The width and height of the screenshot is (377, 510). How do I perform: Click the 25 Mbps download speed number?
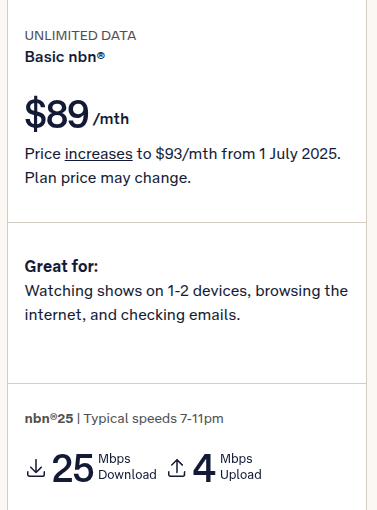(73, 468)
